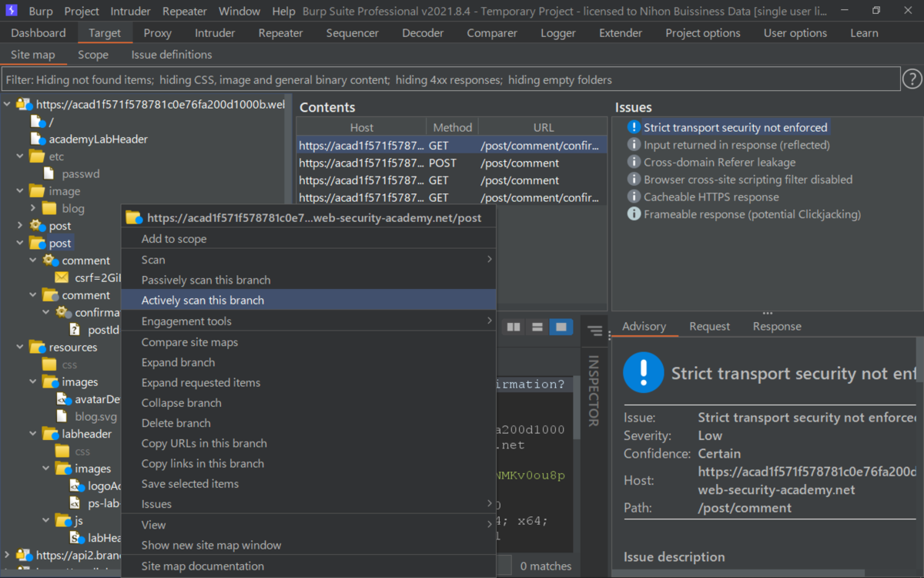Switch to the Repeater tool tab
Screen dimensions: 924x578
[280, 33]
